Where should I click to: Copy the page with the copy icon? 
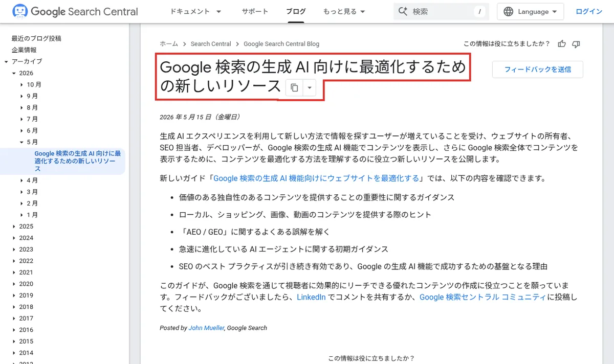pos(294,88)
